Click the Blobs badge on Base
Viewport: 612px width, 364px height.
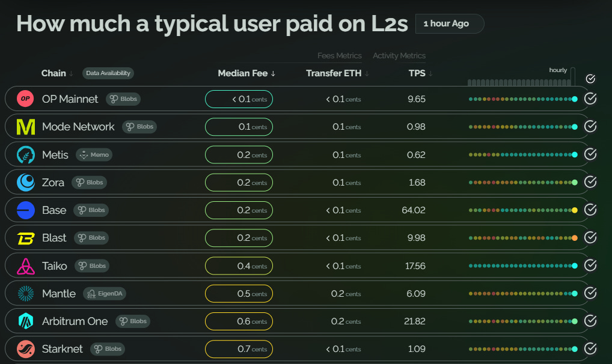[91, 210]
